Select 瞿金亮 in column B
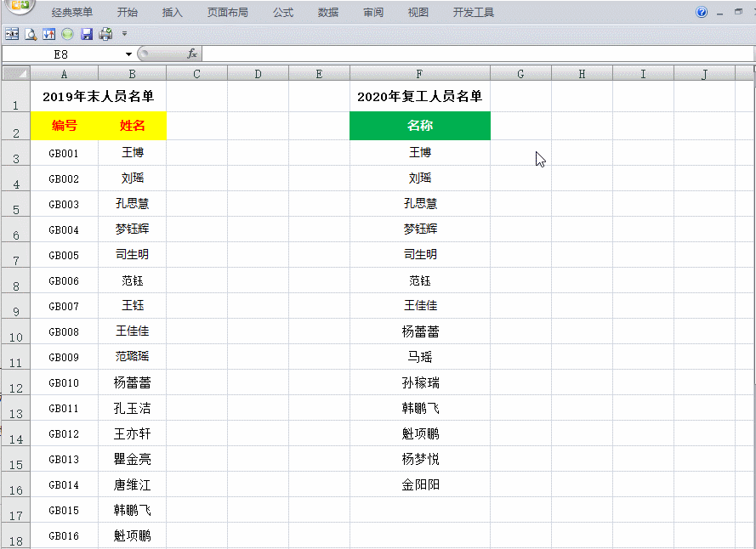Image resolution: width=756 pixels, height=549 pixels. (x=132, y=459)
